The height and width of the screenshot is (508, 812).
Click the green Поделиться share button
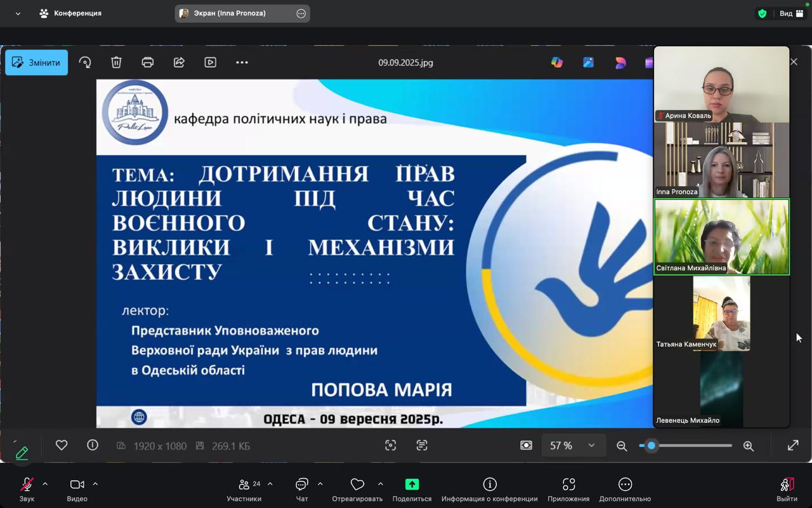click(412, 489)
